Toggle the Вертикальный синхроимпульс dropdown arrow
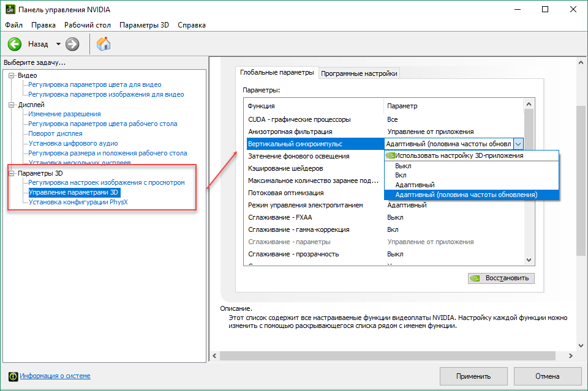Image resolution: width=588 pixels, height=391 pixels. (518, 144)
